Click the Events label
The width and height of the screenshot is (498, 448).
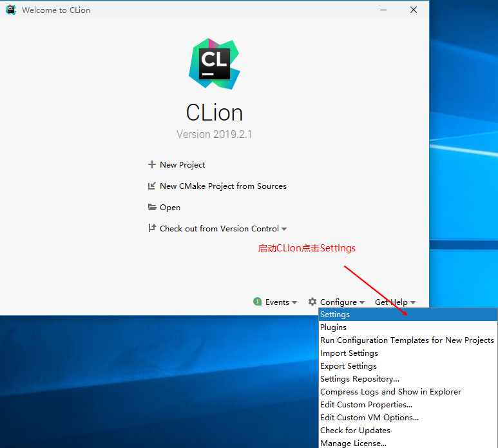coord(277,302)
